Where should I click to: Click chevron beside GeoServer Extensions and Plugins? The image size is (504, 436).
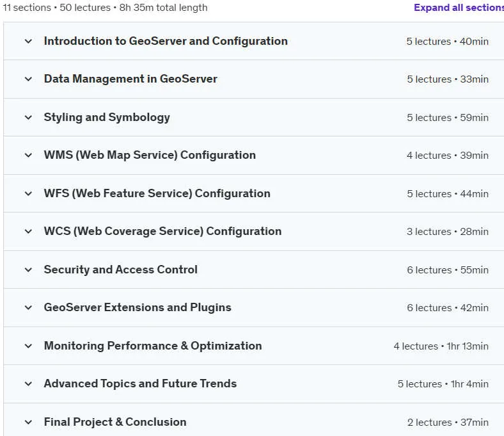(x=28, y=307)
